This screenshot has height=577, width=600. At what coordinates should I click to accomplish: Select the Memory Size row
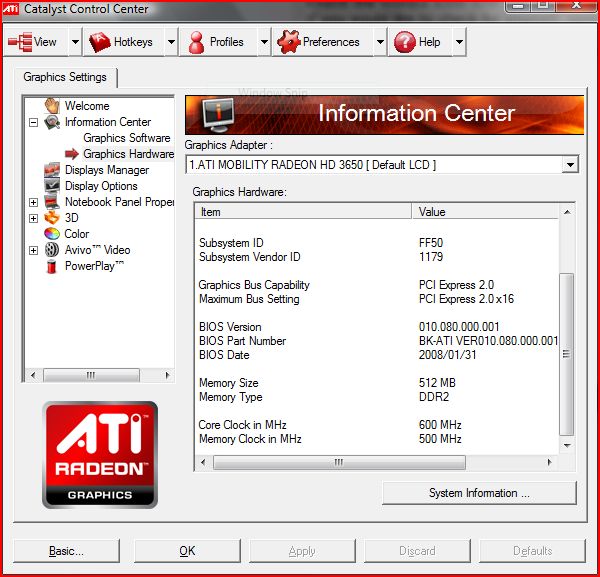click(377, 383)
